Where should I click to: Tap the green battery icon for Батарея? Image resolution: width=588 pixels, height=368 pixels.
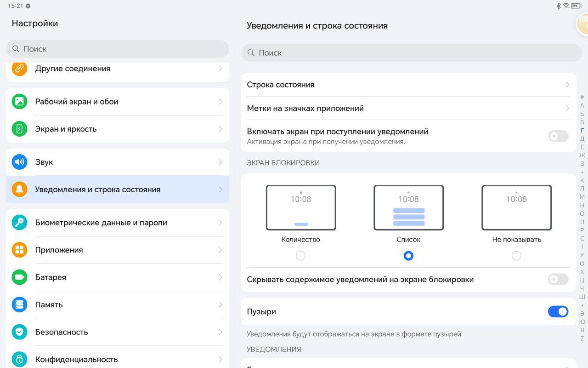tap(19, 277)
